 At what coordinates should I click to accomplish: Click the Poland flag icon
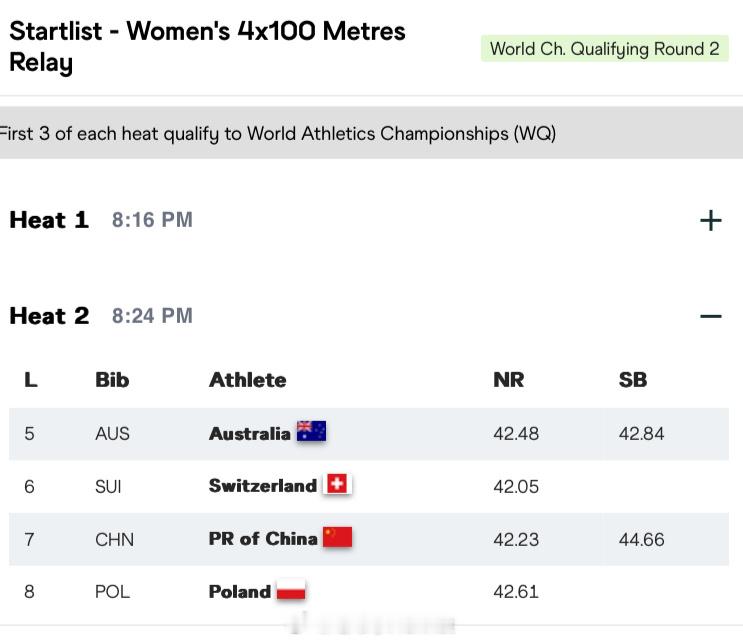[x=290, y=591]
